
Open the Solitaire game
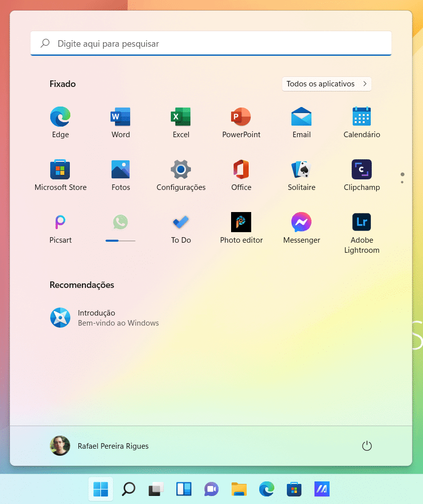(301, 175)
